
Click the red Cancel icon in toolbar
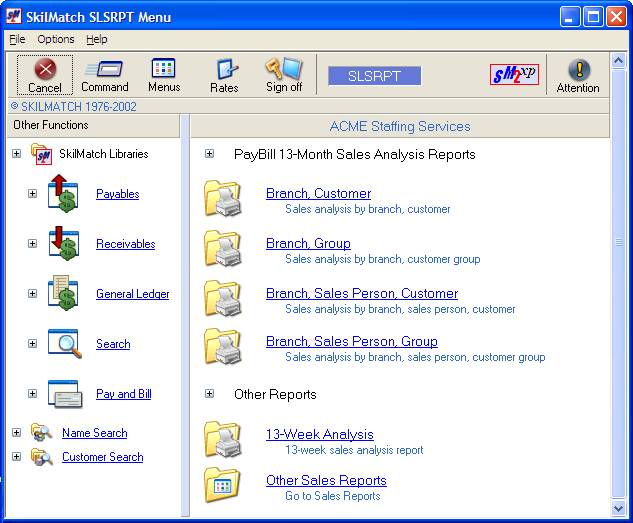(x=45, y=69)
